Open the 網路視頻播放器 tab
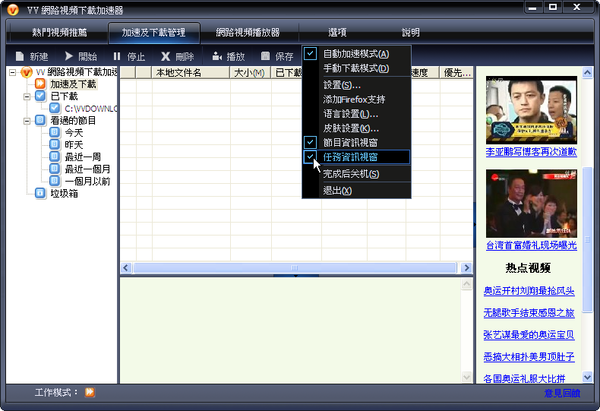This screenshot has width=600, height=411. coord(248,33)
